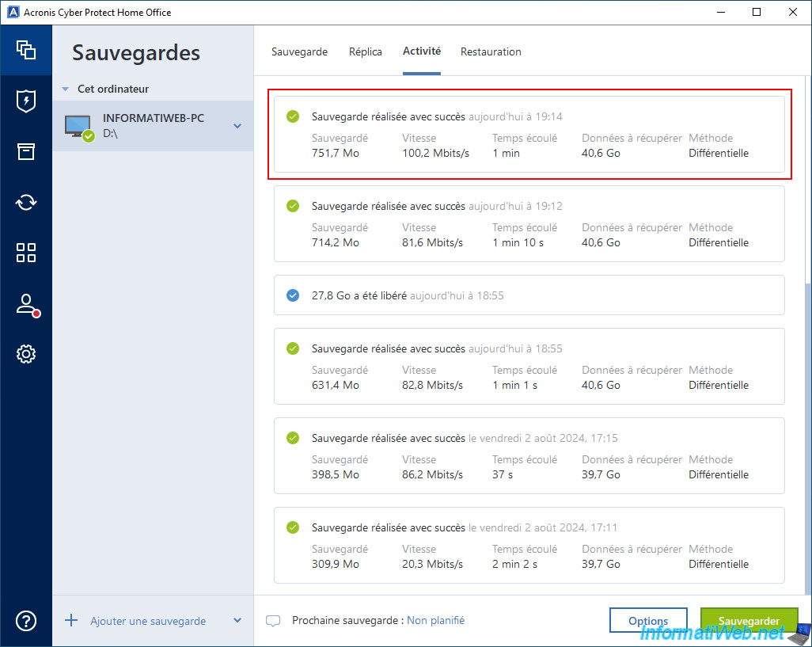The image size is (812, 647).
Task: Expand INFORMATIWEB-PC backup menu chevron
Action: click(237, 126)
